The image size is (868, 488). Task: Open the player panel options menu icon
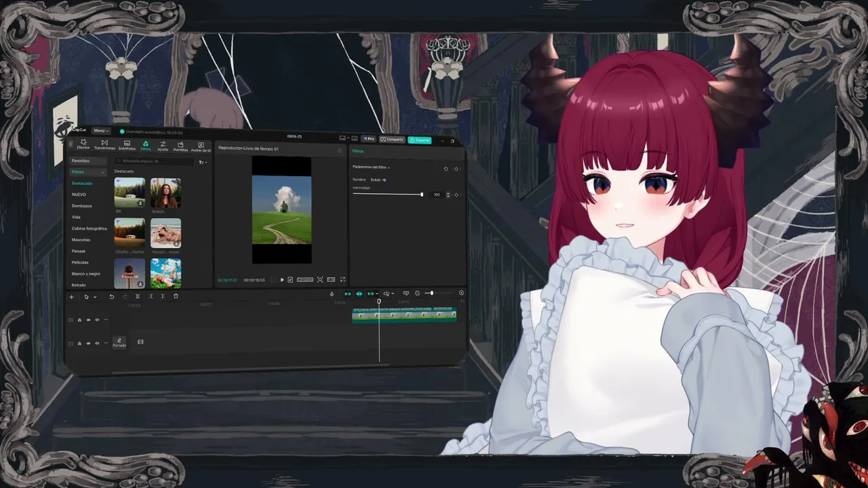click(x=339, y=150)
